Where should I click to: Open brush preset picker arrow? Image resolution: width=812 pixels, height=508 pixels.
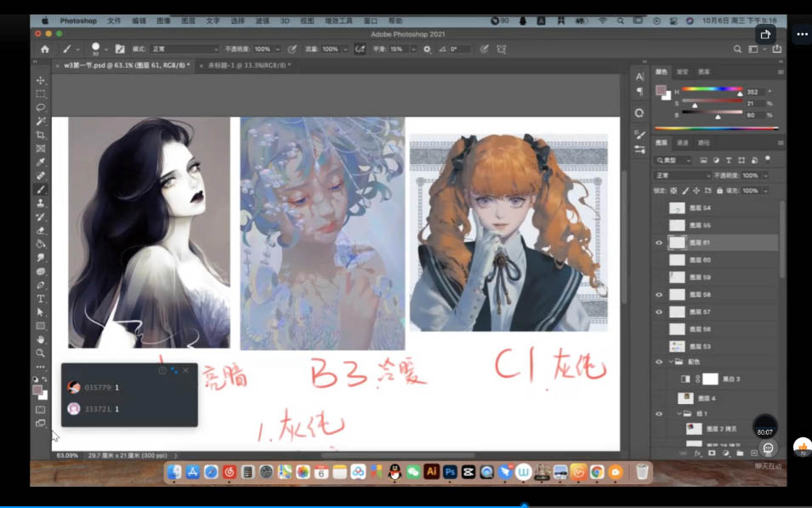(x=106, y=49)
